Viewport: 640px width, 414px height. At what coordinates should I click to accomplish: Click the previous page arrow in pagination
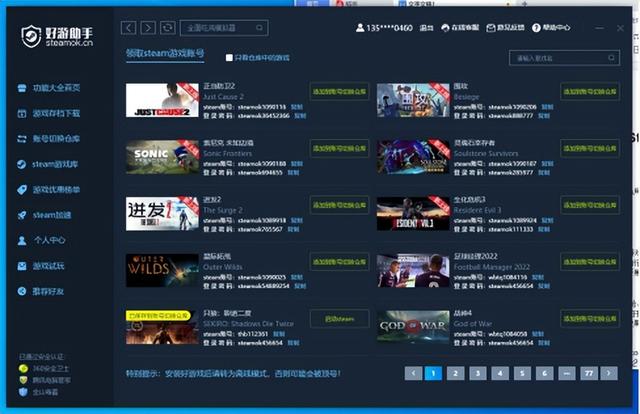(x=413, y=373)
